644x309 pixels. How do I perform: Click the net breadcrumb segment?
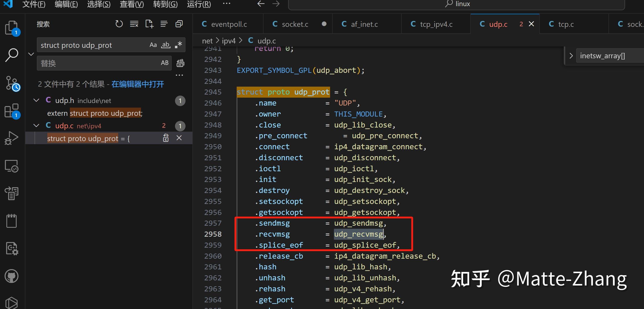click(x=207, y=41)
